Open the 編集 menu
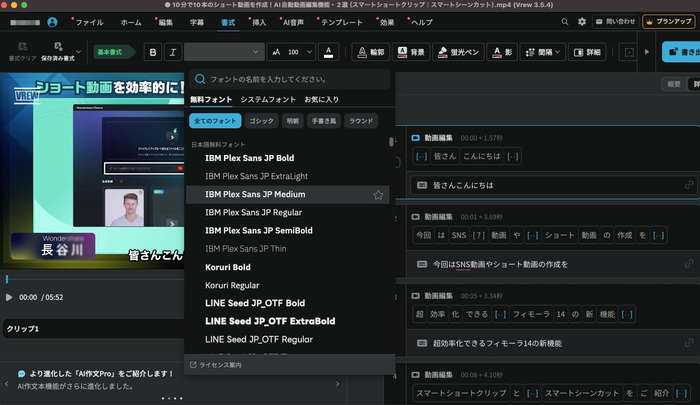The width and height of the screenshot is (700, 405). [x=166, y=22]
